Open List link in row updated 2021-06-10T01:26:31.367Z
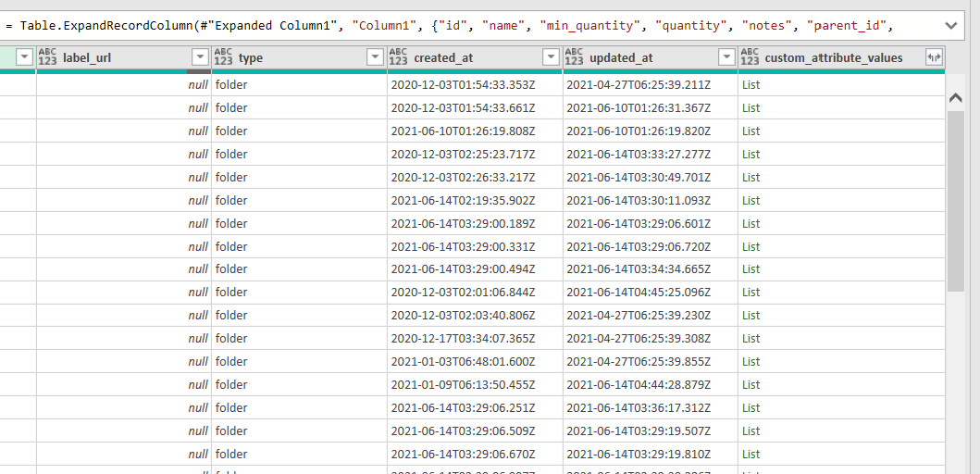The width and height of the screenshot is (980, 474). point(751,107)
